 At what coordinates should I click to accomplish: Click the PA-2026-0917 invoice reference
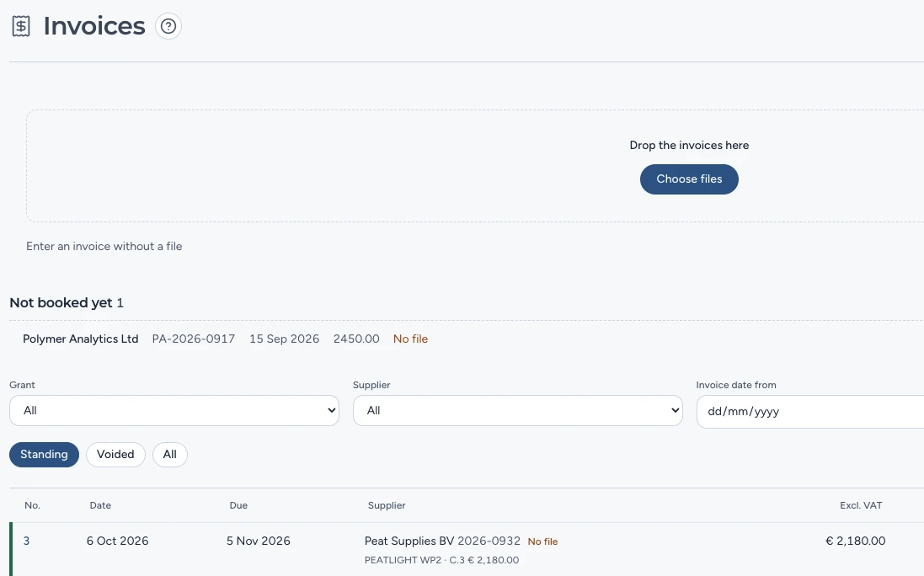(193, 339)
